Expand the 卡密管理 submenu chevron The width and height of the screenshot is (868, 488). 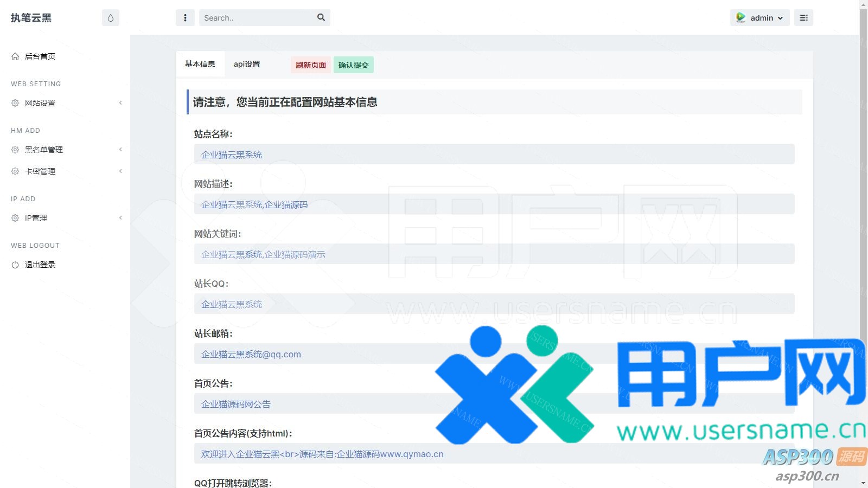[120, 171]
